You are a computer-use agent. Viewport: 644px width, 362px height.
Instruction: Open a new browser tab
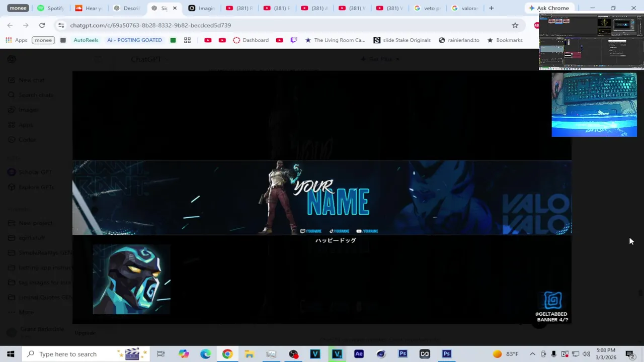point(491,8)
